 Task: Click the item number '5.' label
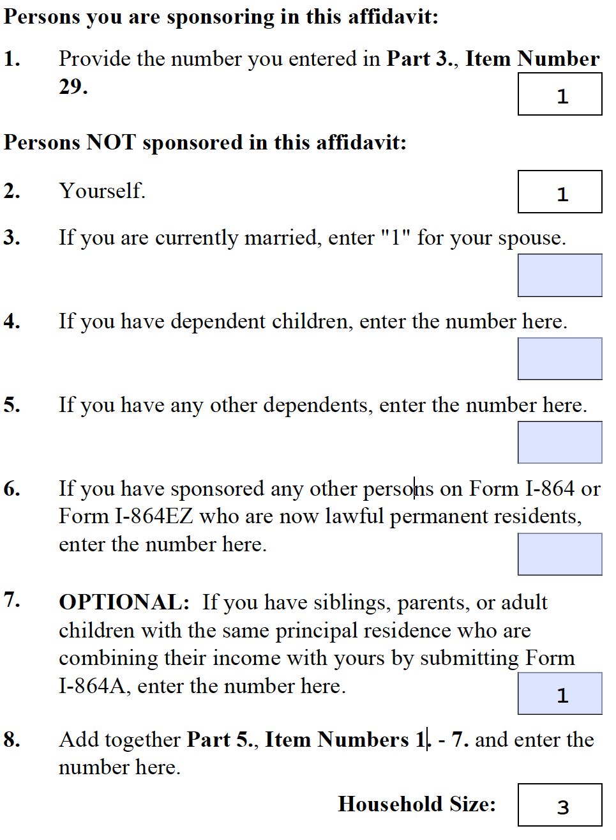(11, 404)
